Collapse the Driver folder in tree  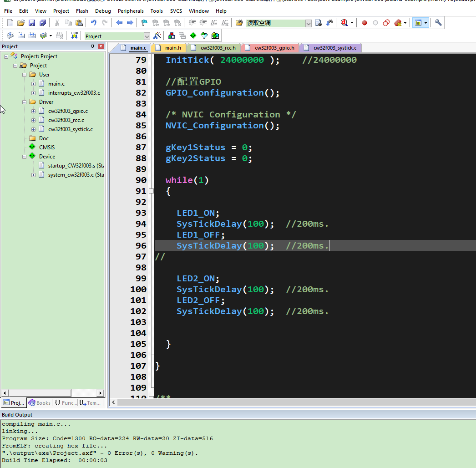25,102
